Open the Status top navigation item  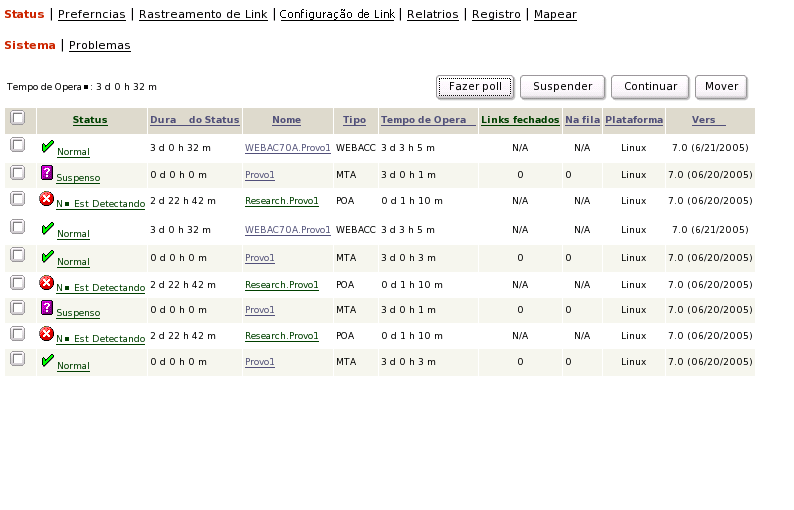(24, 14)
